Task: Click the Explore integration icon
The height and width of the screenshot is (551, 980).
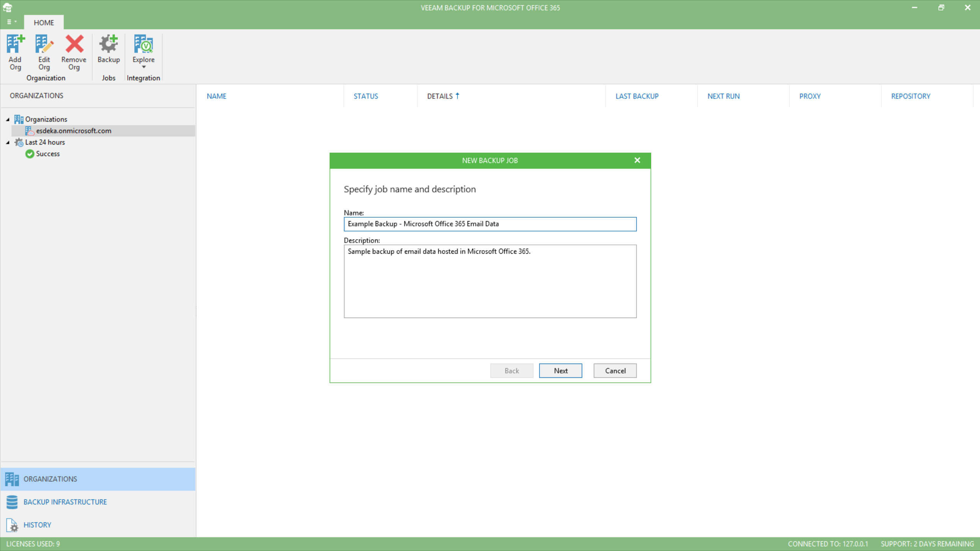Action: [143, 44]
